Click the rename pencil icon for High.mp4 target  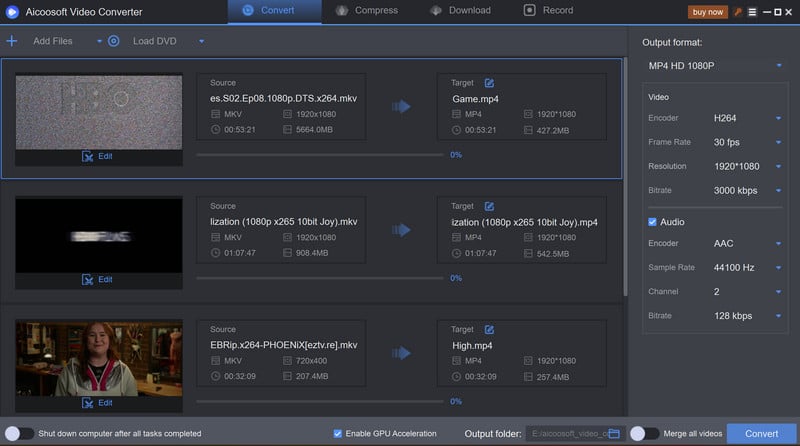(x=489, y=330)
